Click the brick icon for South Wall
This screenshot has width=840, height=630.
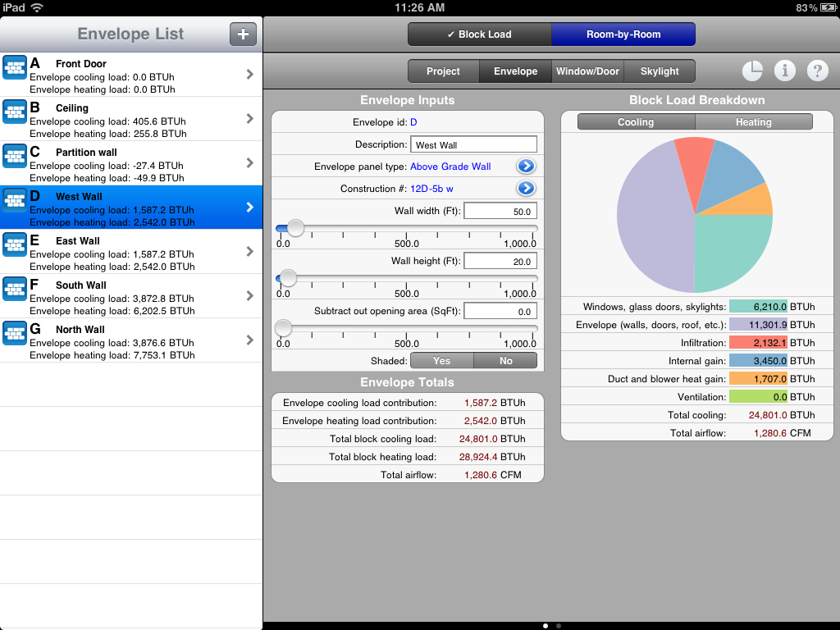(x=15, y=290)
